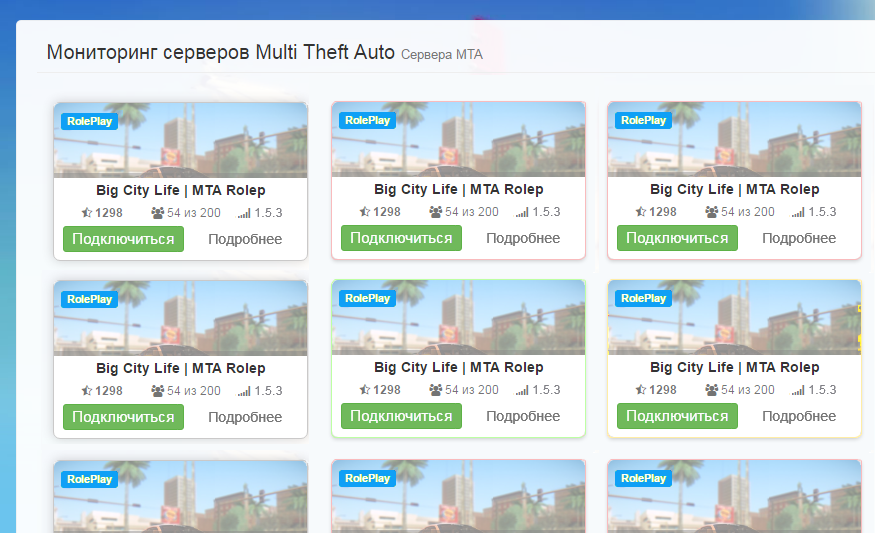The image size is (875, 533).
Task: Click the 'Сервера МТА' subtitle
Action: (442, 55)
